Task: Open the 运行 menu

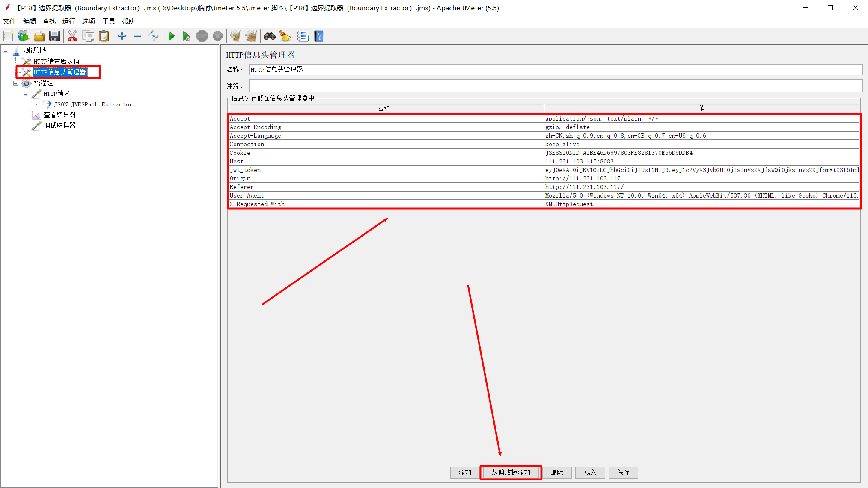Action: [x=69, y=21]
